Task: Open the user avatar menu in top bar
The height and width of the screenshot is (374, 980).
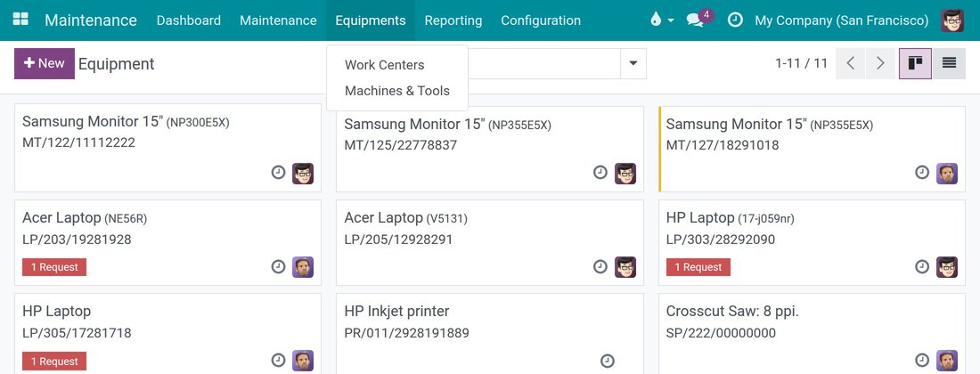Action: pos(951,20)
